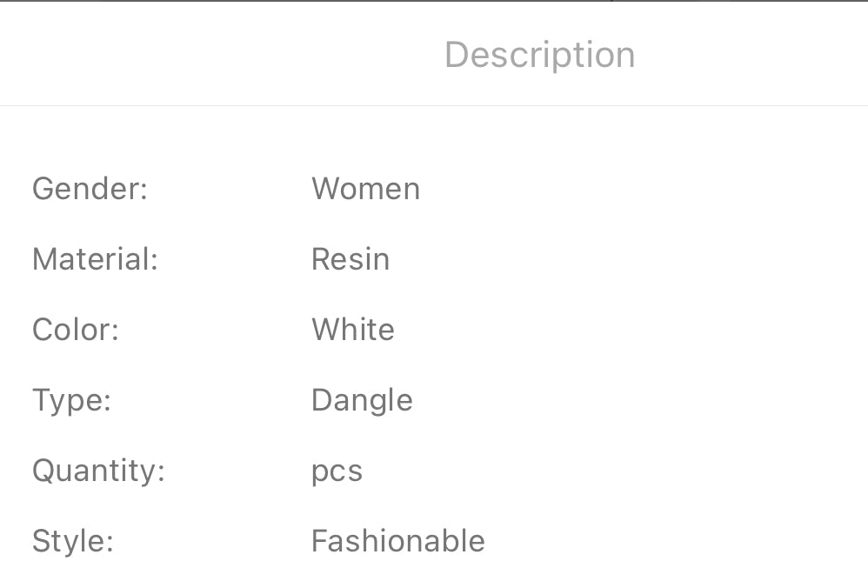
Task: Select the White color value
Action: tap(353, 330)
